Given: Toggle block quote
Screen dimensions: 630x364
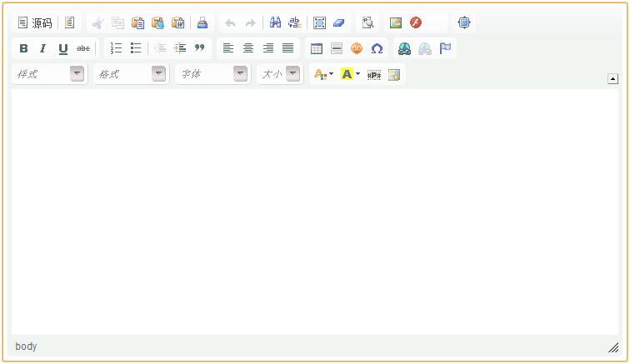Looking at the screenshot, I should 200,48.
